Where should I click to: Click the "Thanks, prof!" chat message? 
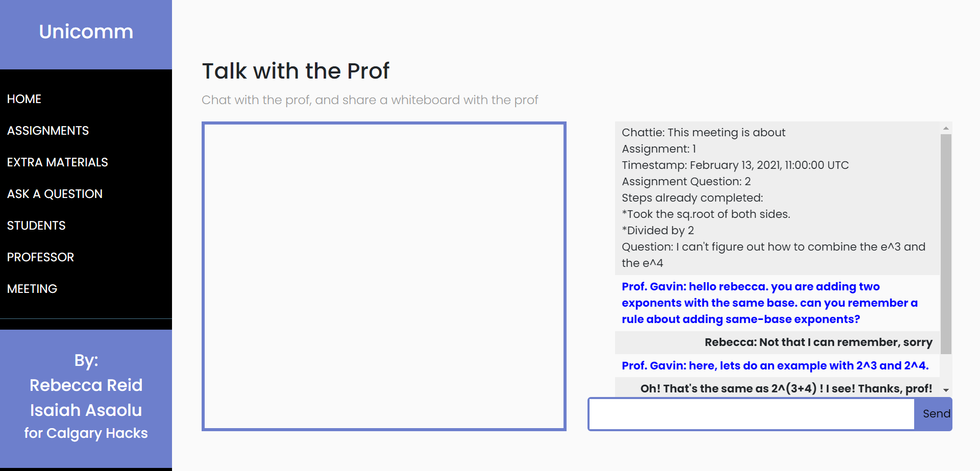click(786, 388)
